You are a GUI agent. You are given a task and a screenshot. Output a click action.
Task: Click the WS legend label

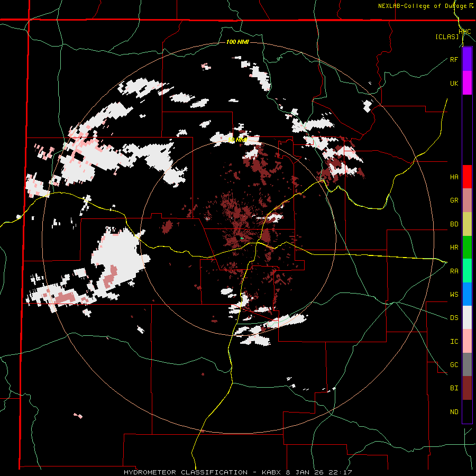[454, 295]
